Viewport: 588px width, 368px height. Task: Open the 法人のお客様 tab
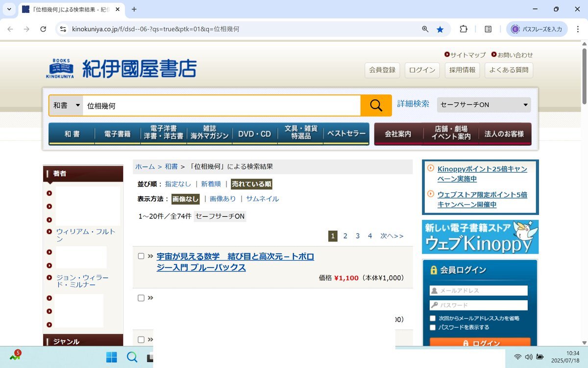(x=505, y=134)
